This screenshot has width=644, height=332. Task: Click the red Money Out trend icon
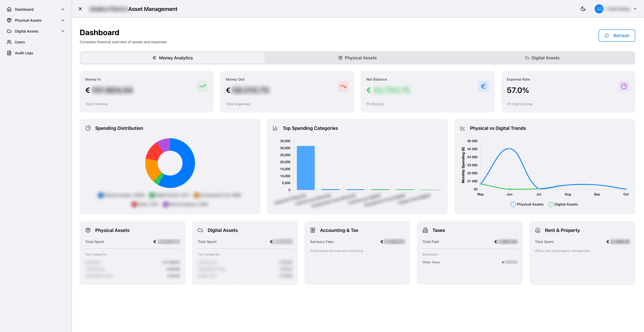coord(343,86)
